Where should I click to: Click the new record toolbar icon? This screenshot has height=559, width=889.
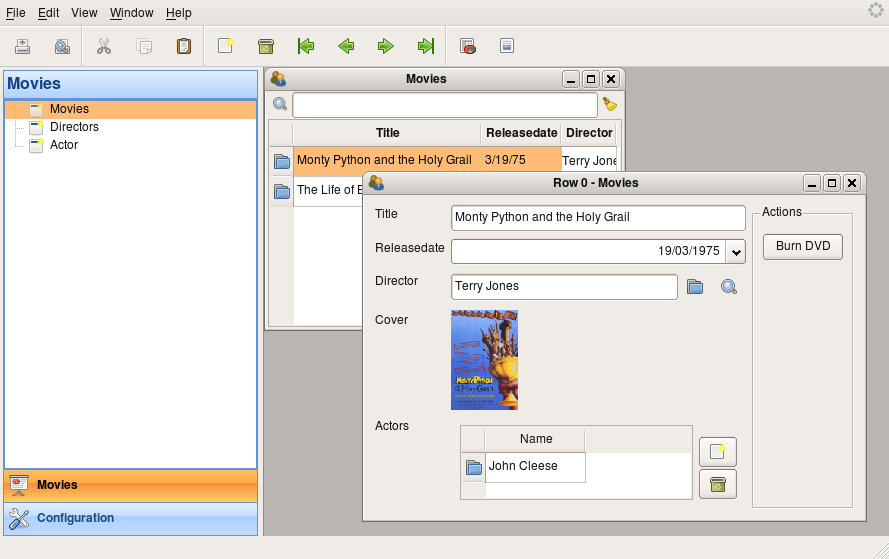click(226, 45)
